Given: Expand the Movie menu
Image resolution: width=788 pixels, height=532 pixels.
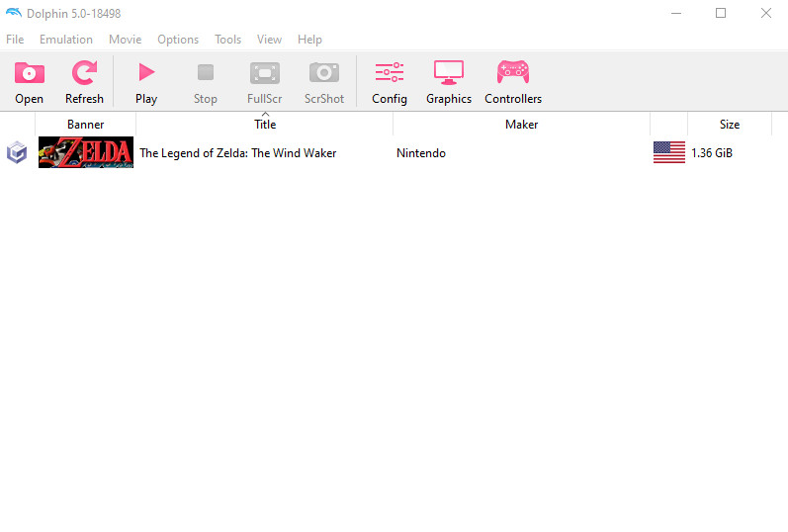Looking at the screenshot, I should 125,40.
